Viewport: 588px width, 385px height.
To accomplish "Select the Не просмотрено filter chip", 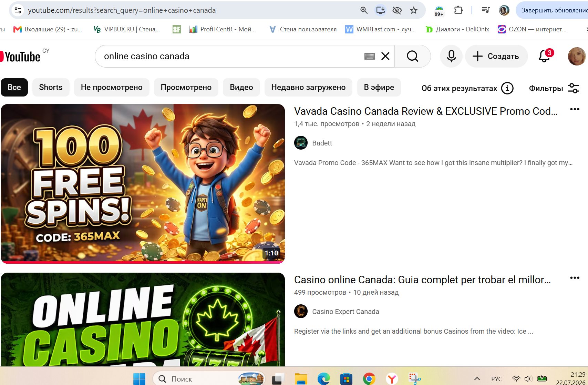I will [112, 88].
